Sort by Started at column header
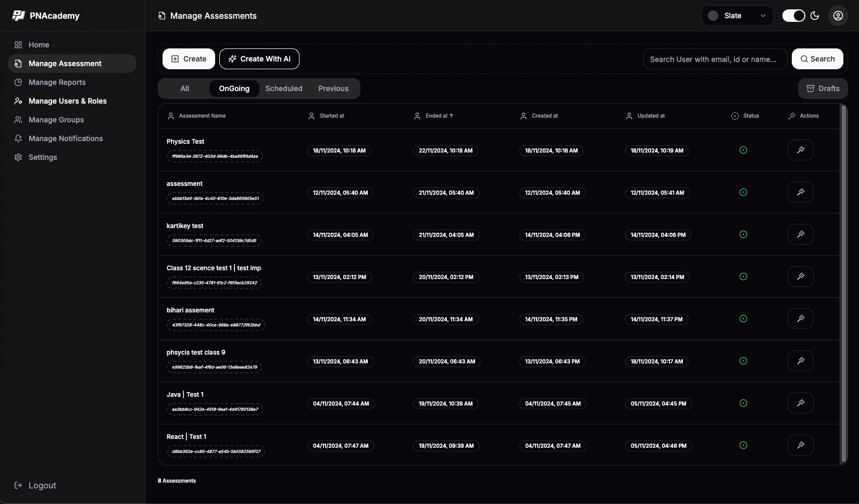859x504 pixels. (331, 116)
